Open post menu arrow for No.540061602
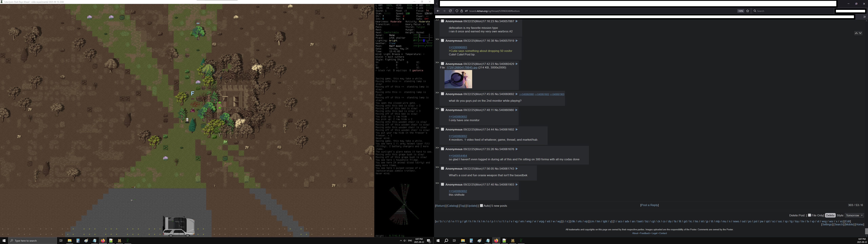The width and height of the screenshot is (868, 244). pos(517,130)
